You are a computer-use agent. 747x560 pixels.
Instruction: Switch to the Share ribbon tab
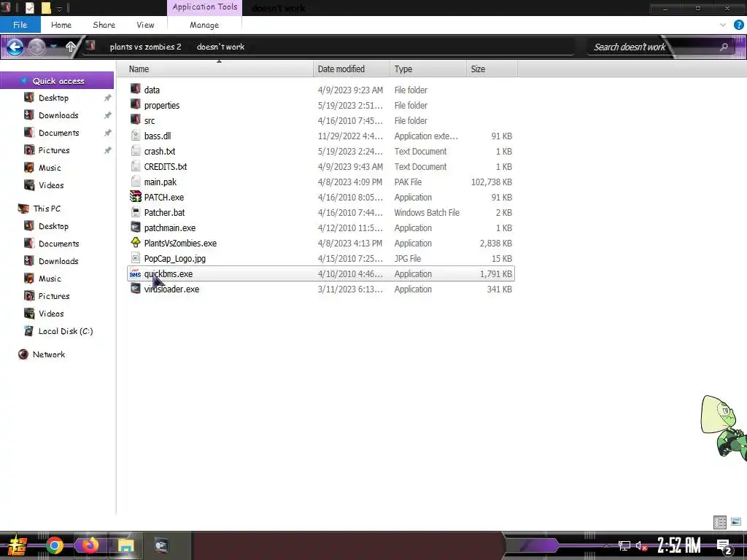coord(104,25)
